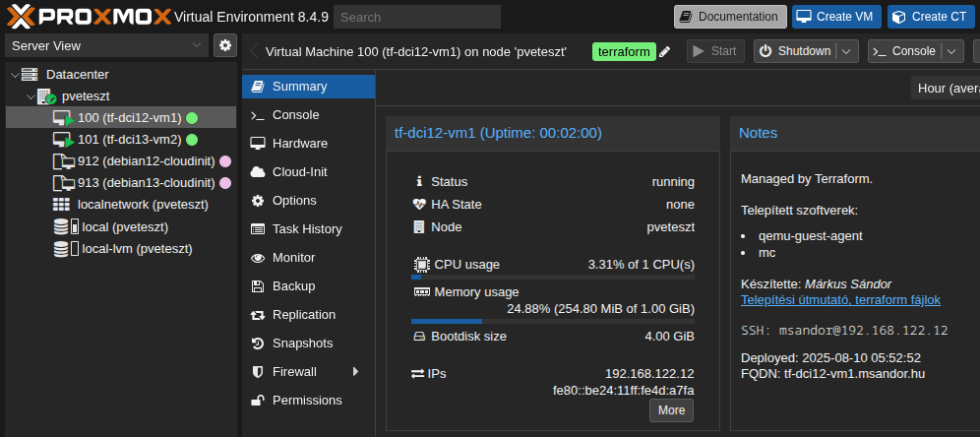Click the memory icon by Memory usage
Viewport: 980px width, 437px height.
[x=422, y=292]
